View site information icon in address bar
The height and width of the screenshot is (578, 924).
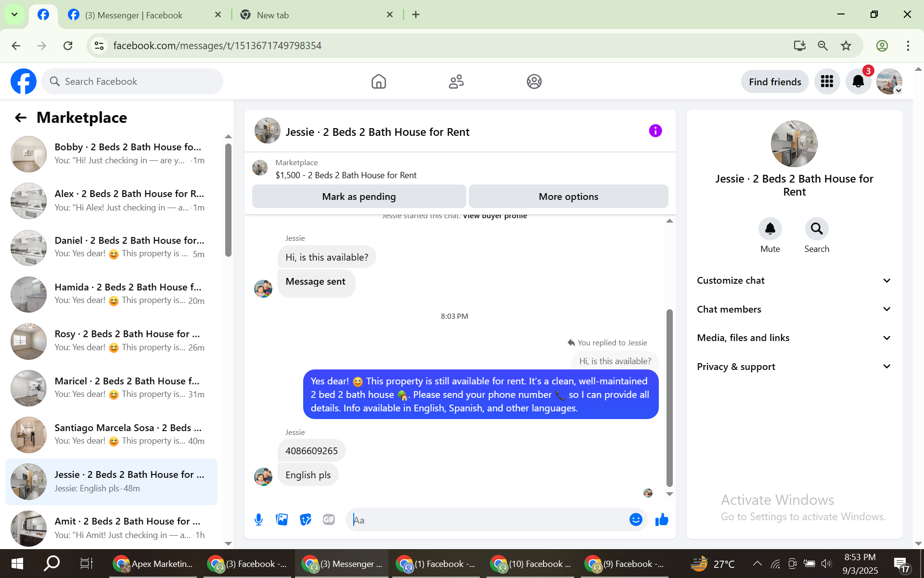tap(99, 46)
